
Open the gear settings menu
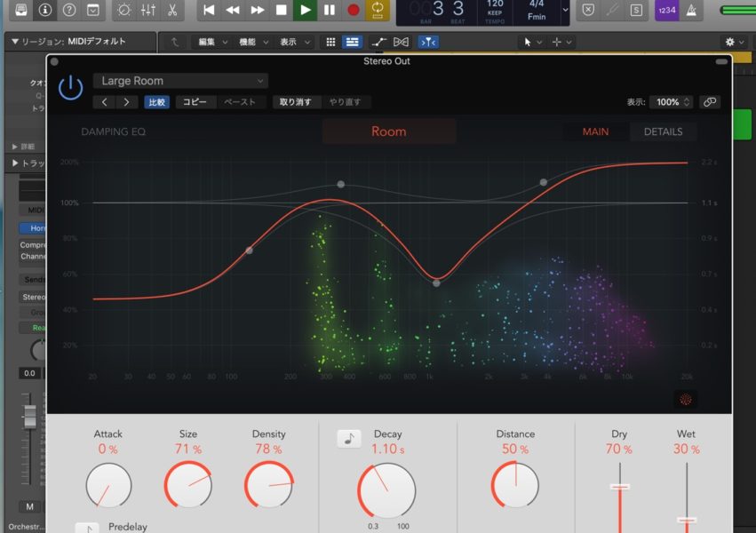tap(735, 43)
